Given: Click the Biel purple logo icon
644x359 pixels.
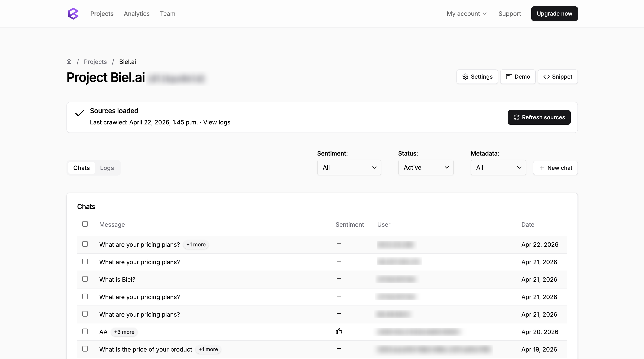Looking at the screenshot, I should click(x=73, y=13).
